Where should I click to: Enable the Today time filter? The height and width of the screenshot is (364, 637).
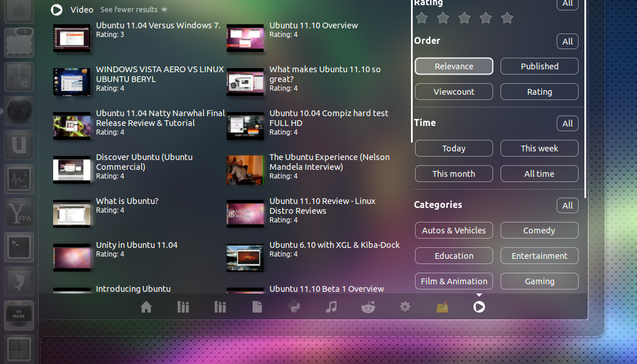click(x=454, y=148)
